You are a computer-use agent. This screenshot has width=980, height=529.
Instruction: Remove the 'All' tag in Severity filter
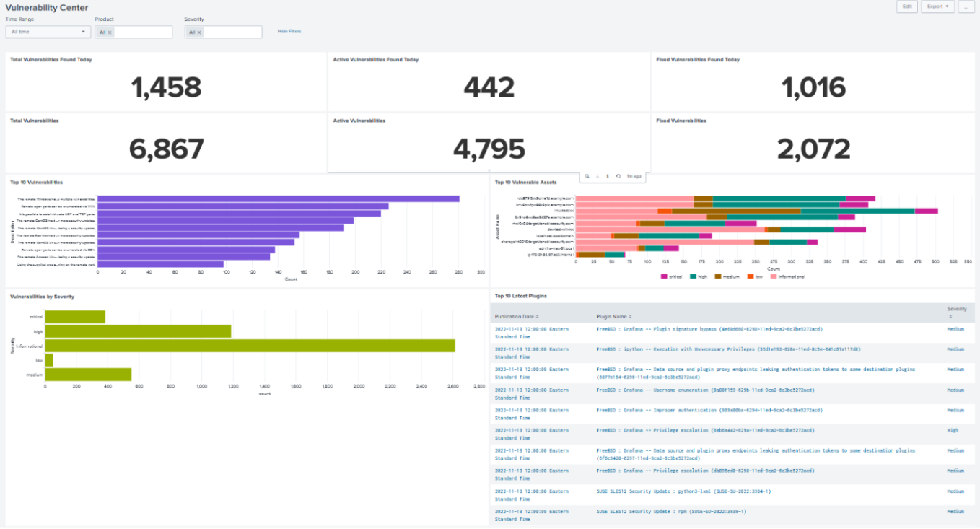199,32
